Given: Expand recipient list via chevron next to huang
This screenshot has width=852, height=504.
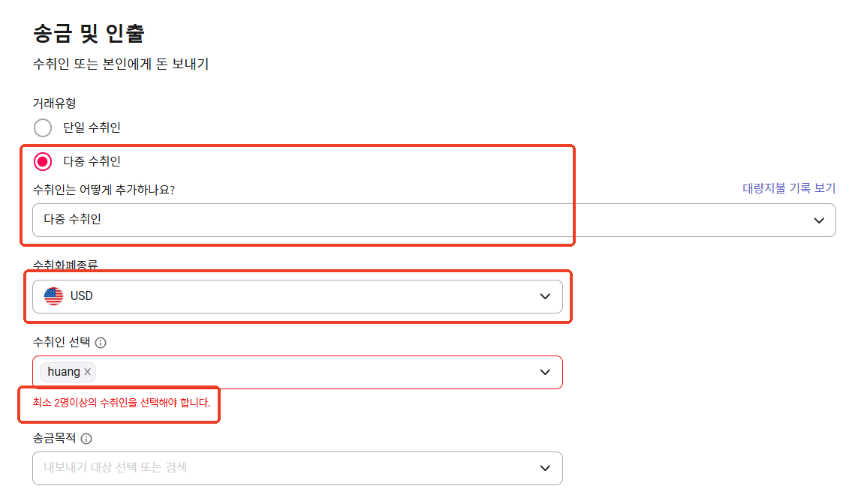Looking at the screenshot, I should click(x=545, y=373).
